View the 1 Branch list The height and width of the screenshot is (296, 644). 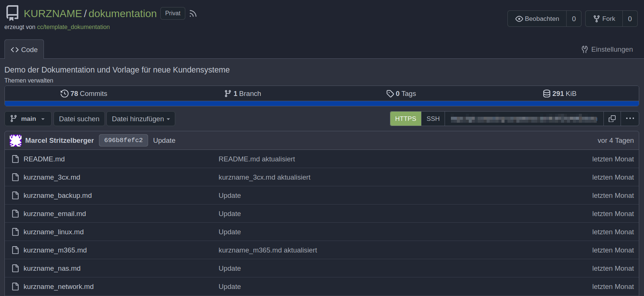click(243, 94)
